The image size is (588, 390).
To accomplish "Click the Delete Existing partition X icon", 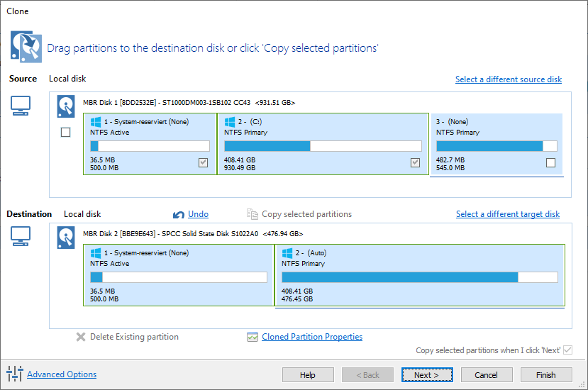I will pos(81,337).
